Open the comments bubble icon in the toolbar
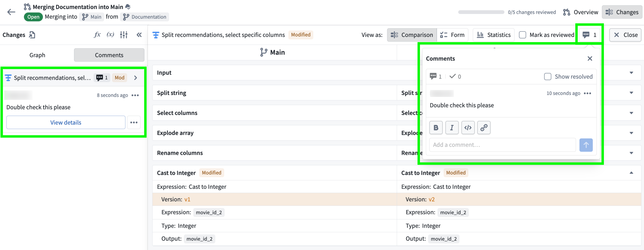 (x=589, y=35)
